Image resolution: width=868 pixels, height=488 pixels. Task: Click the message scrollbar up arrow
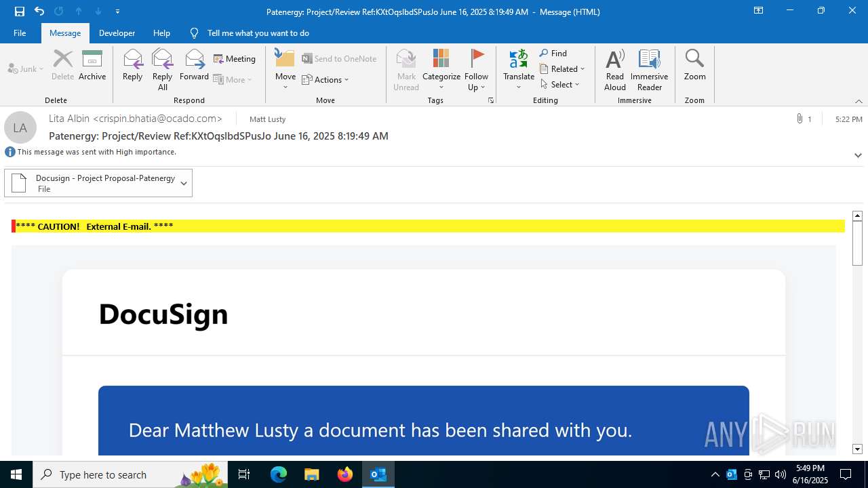857,216
